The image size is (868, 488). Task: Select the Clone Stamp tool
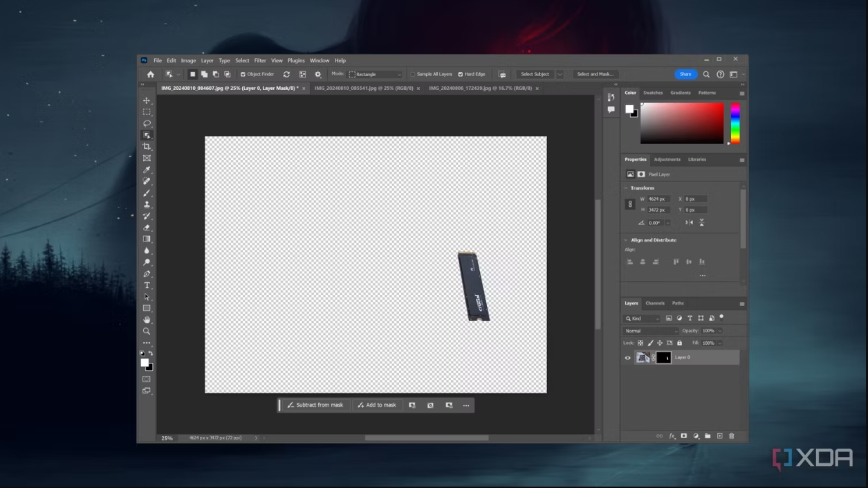(x=147, y=204)
